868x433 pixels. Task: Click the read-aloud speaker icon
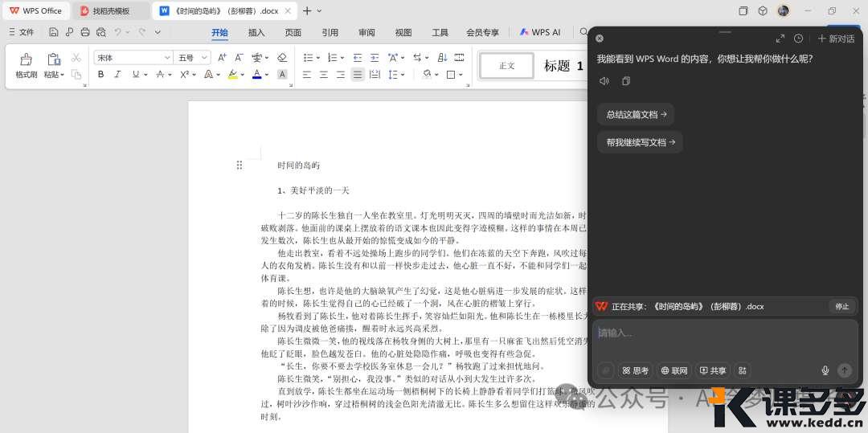pos(604,81)
